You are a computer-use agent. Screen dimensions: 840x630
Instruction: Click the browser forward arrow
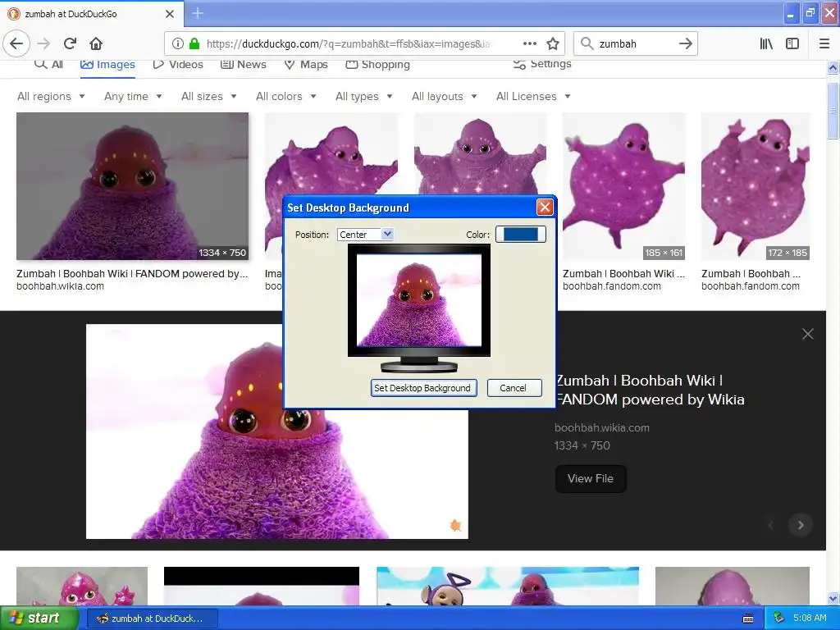pos(44,43)
